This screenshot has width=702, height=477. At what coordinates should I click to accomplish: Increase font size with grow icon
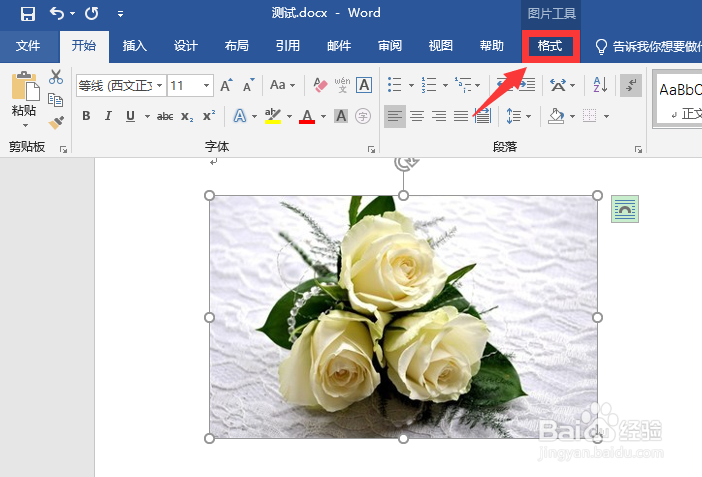(x=227, y=85)
